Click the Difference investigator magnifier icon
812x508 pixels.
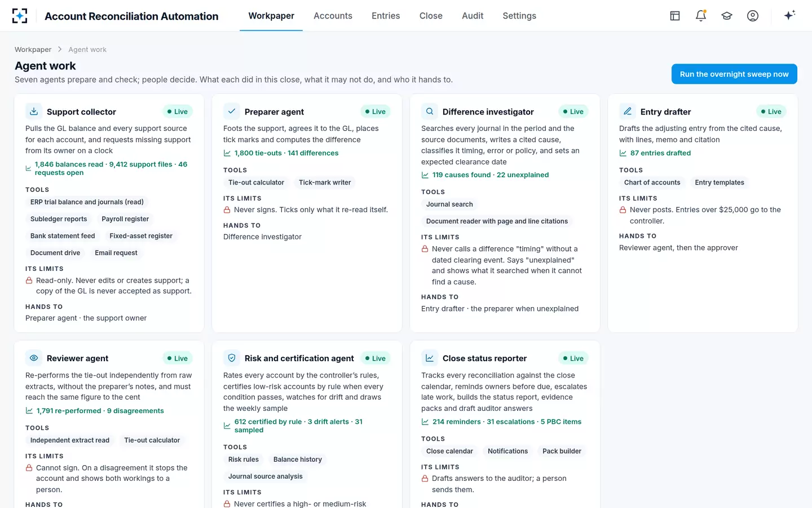pyautogui.click(x=430, y=111)
